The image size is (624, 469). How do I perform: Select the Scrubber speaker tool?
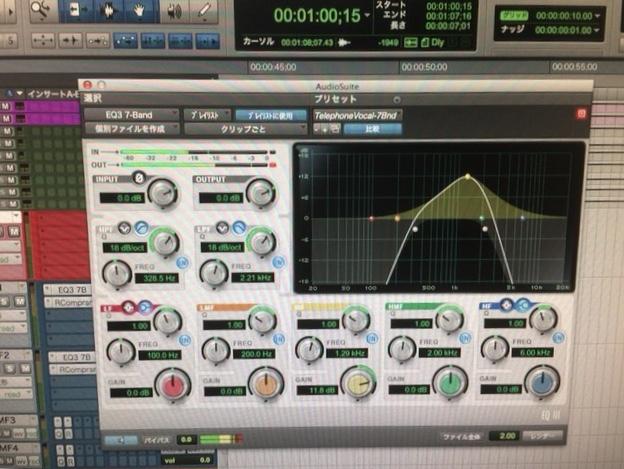click(x=174, y=11)
